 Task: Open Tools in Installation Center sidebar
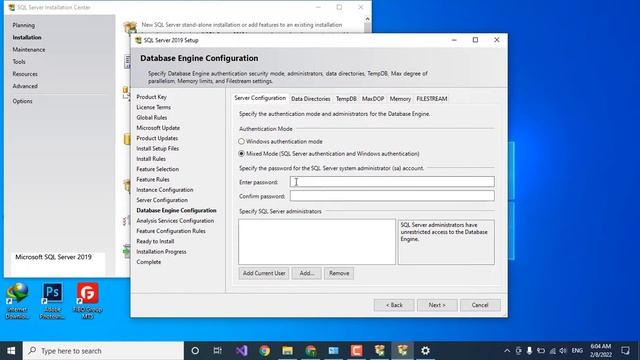19,62
